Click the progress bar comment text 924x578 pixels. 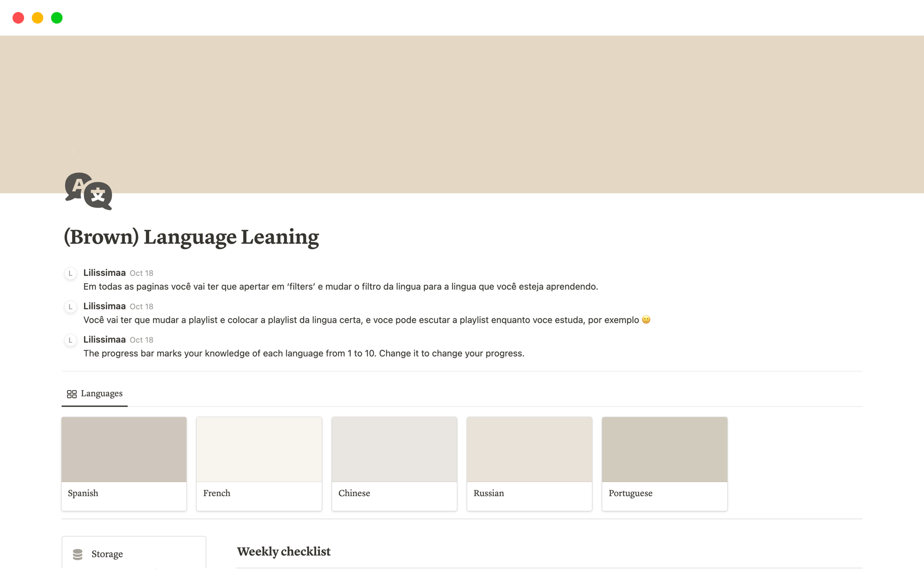click(x=304, y=354)
